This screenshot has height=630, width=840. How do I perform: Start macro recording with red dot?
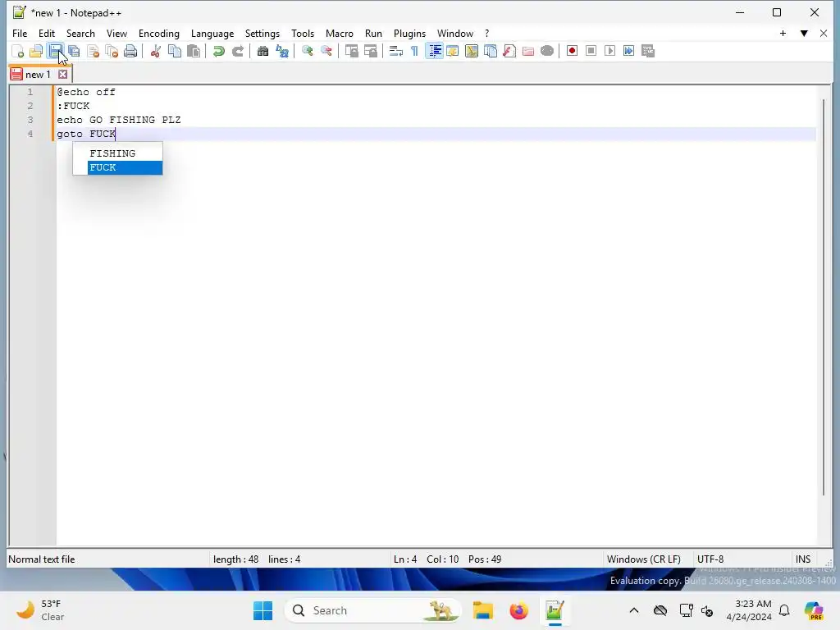(572, 52)
